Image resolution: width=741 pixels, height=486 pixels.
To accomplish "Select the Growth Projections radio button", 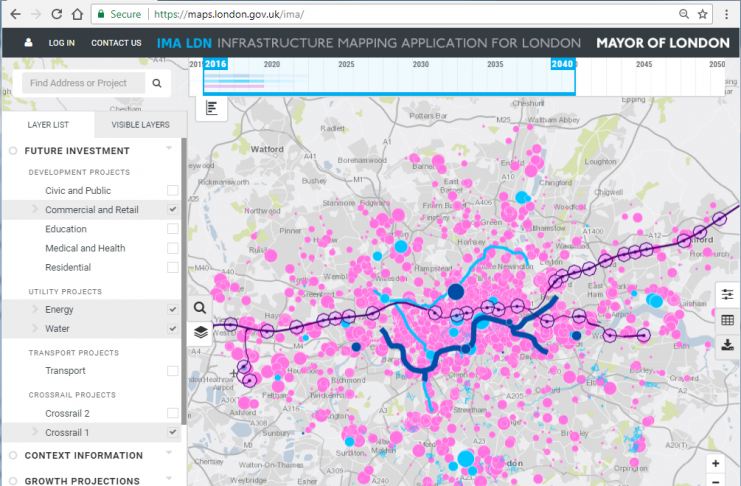I will tap(13, 481).
